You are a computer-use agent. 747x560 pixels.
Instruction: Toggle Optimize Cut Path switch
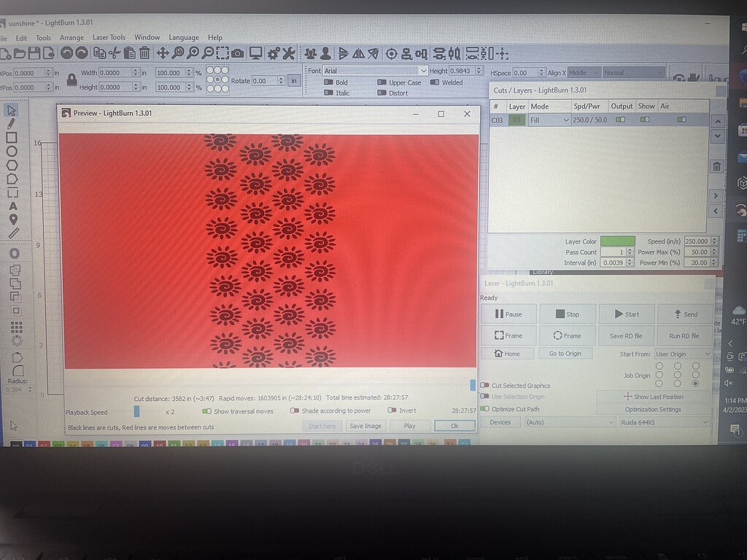484,408
